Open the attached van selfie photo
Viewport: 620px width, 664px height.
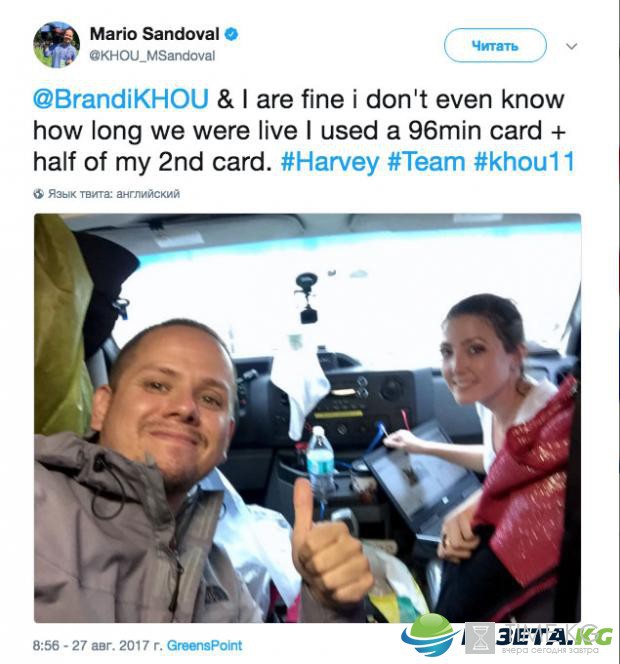(307, 418)
